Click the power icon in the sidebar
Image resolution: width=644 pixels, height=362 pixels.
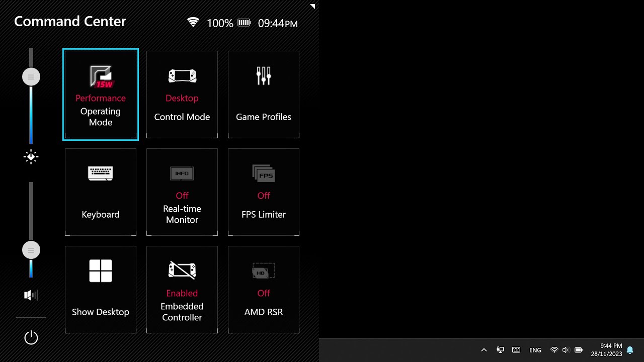click(x=31, y=338)
